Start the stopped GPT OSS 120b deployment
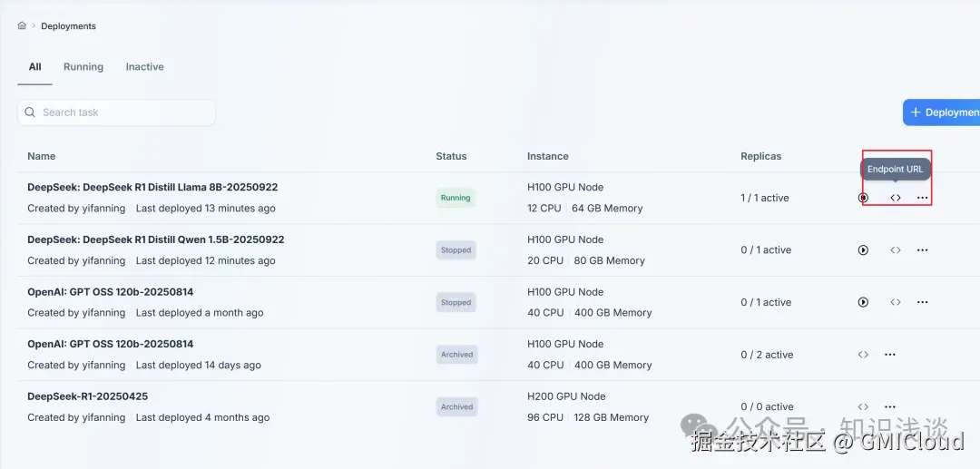Image resolution: width=980 pixels, height=469 pixels. tap(863, 302)
